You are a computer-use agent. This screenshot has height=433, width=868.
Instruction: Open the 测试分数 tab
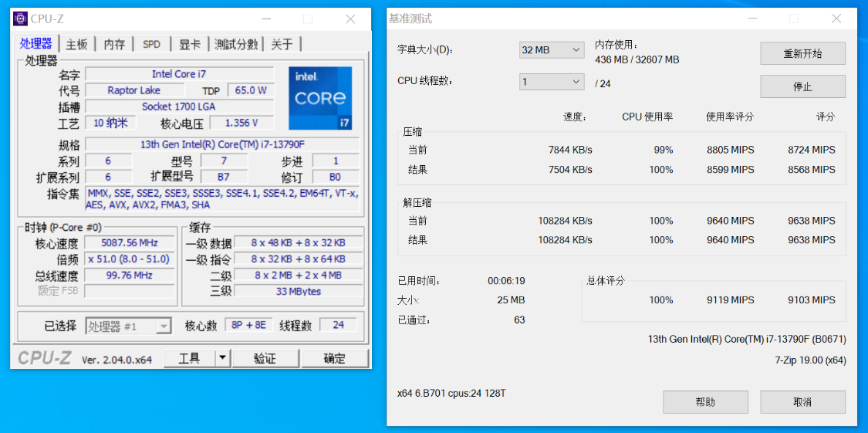point(236,44)
